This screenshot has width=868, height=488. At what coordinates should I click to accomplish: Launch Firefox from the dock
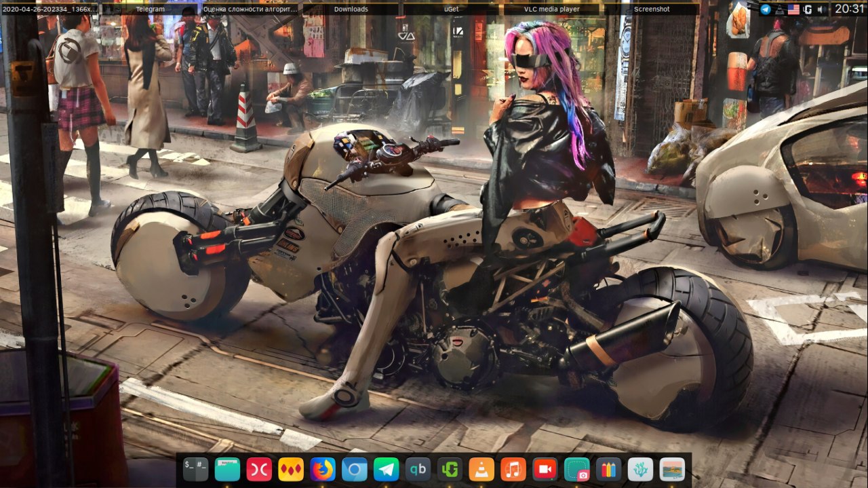[323, 469]
